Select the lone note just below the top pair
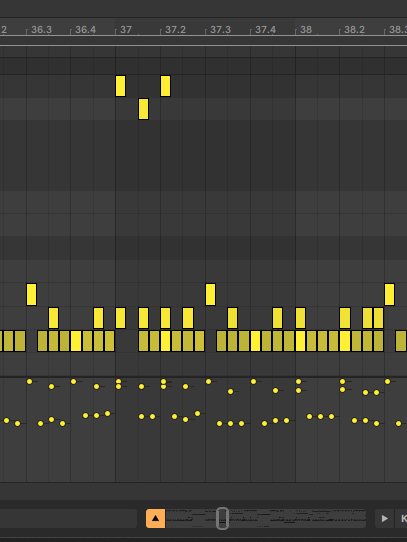Screen dimensions: 407x542 coord(144,109)
